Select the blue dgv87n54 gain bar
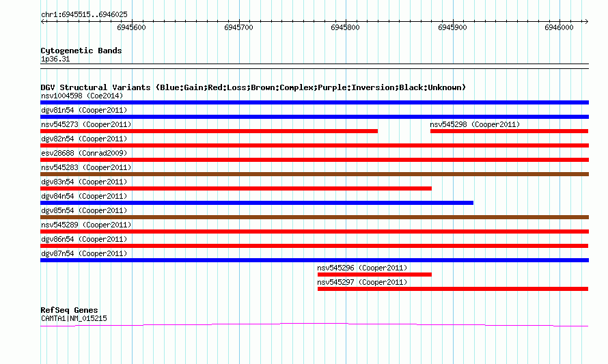608x364 pixels. pyautogui.click(x=314, y=260)
